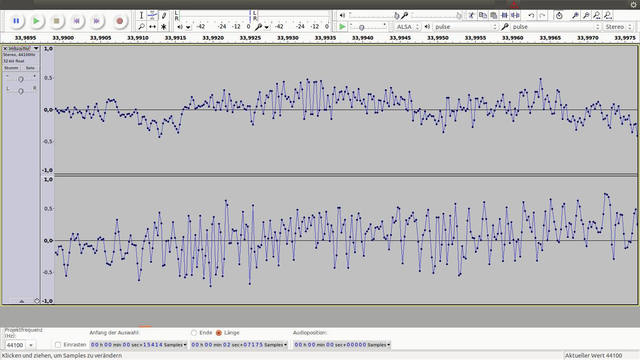The height and width of the screenshot is (360, 640).
Task: Click the Sync-Lock clock icon
Action: 559,16
